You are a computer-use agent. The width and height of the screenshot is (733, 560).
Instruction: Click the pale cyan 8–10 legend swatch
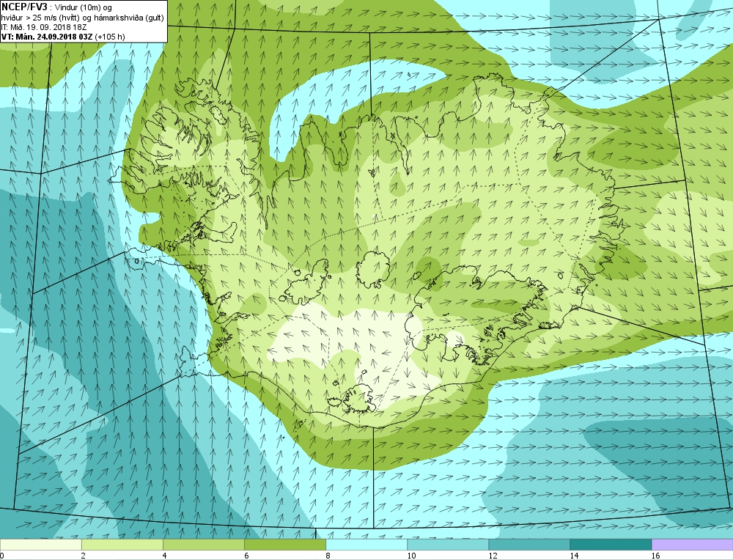click(x=366, y=545)
